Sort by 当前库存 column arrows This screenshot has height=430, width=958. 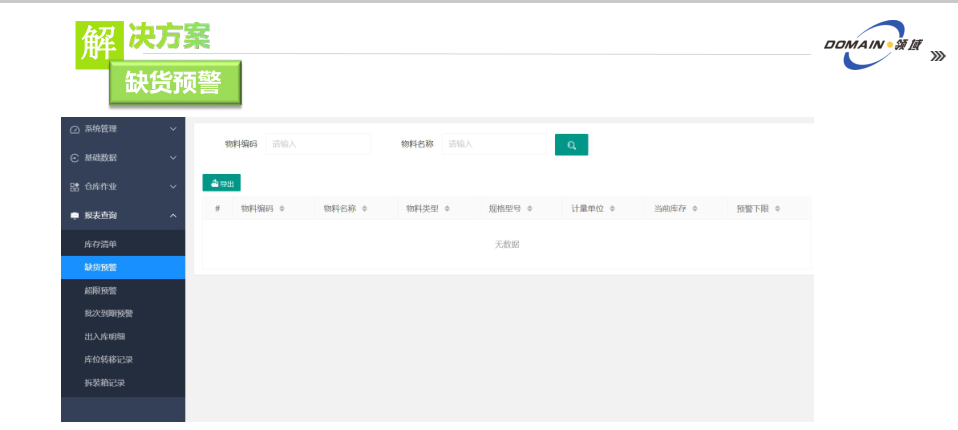695,209
